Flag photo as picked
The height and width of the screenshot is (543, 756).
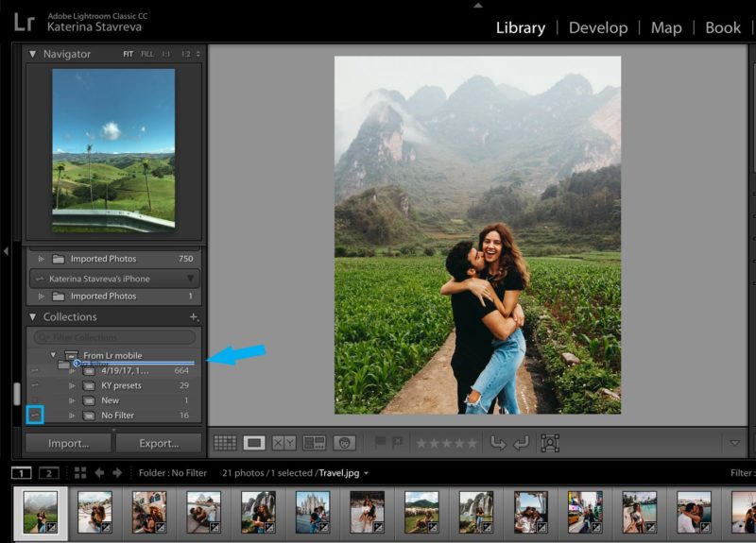[380, 442]
